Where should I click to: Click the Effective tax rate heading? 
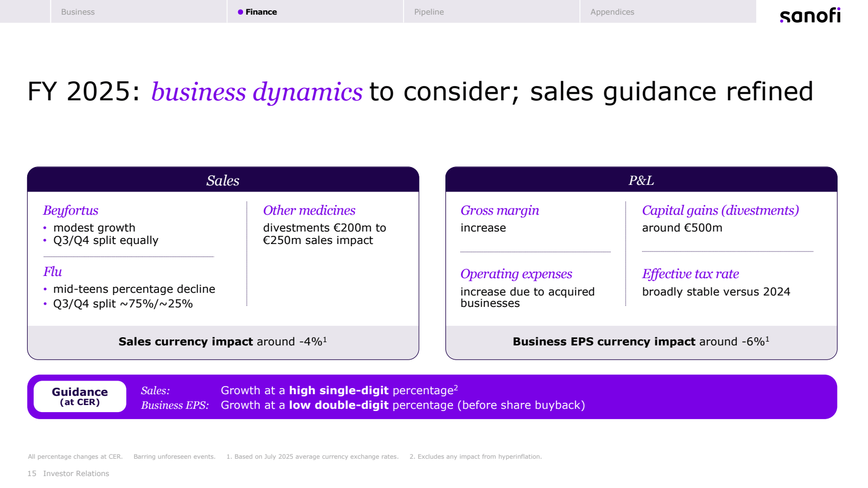[691, 274]
